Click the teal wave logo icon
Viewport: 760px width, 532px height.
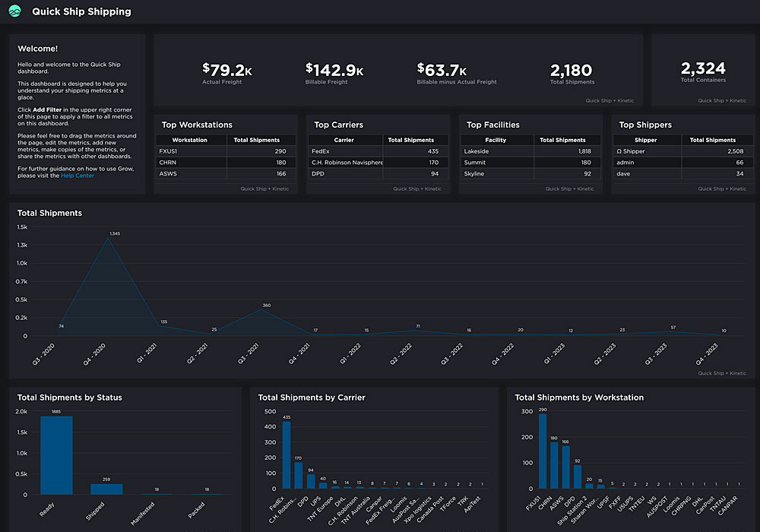14,11
